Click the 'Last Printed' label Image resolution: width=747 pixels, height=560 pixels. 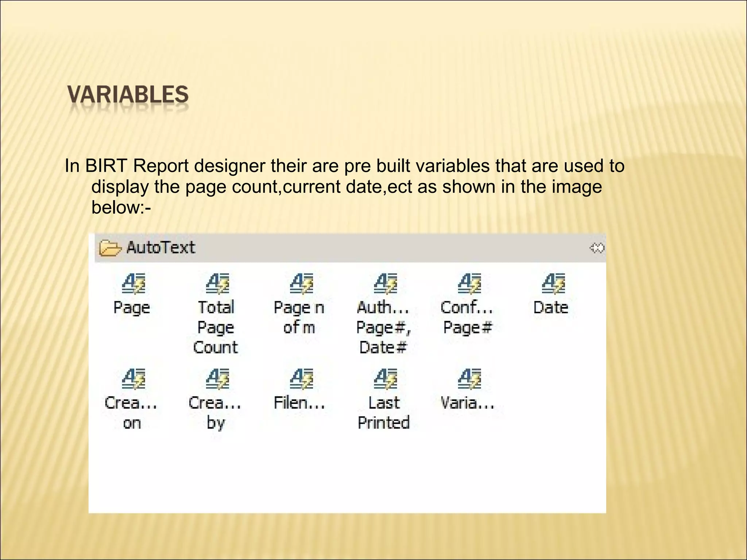pos(384,413)
